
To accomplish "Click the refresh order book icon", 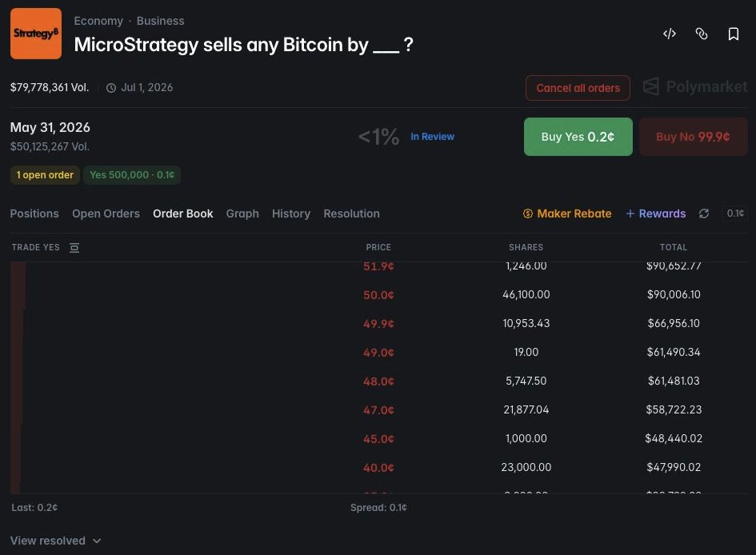I will tap(704, 214).
